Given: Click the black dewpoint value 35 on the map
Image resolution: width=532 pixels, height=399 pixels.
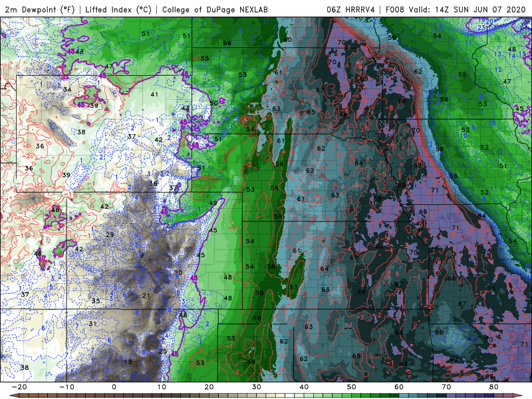Looking at the screenshot, I should pyautogui.click(x=96, y=301).
